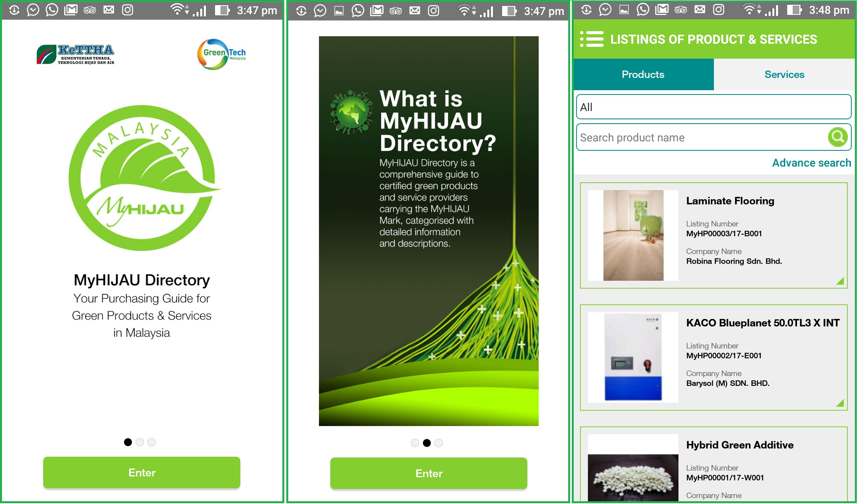Tap Messenger notification icon in first screen status bar
The image size is (860, 504).
(x=33, y=10)
